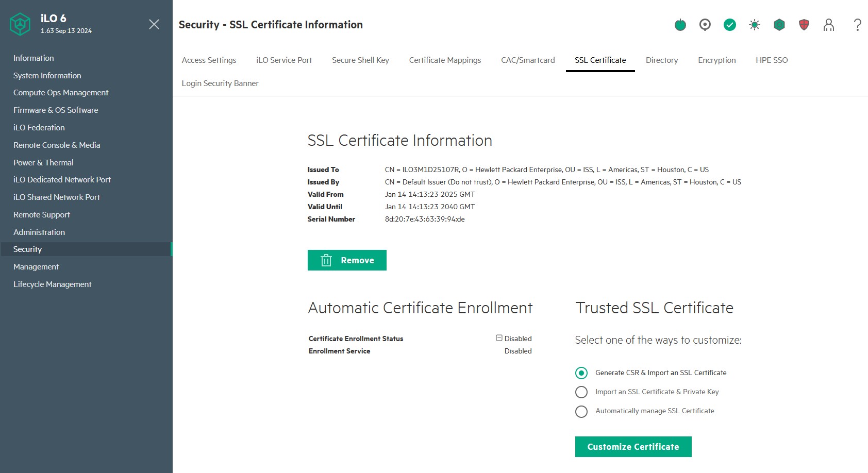Click the Customize Certificate button
Viewport: 868px width, 473px height.
coord(633,447)
